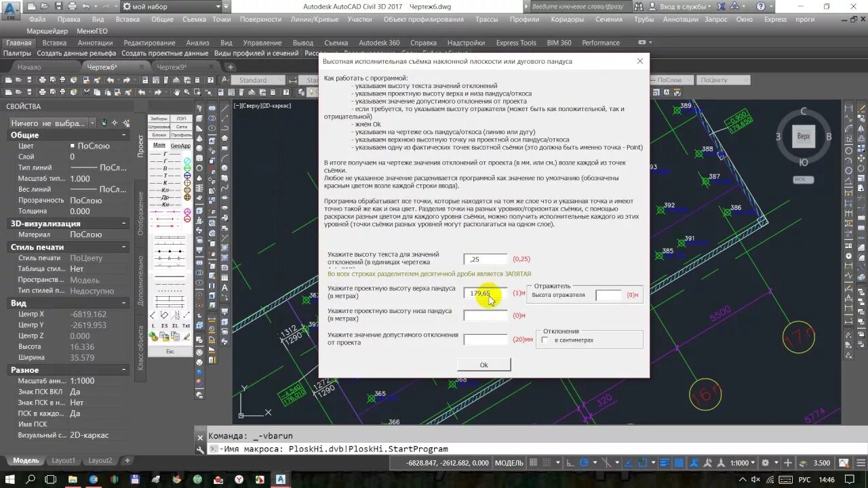
Task: Toggle ortho mode icon in status bar
Action: pyautogui.click(x=571, y=463)
